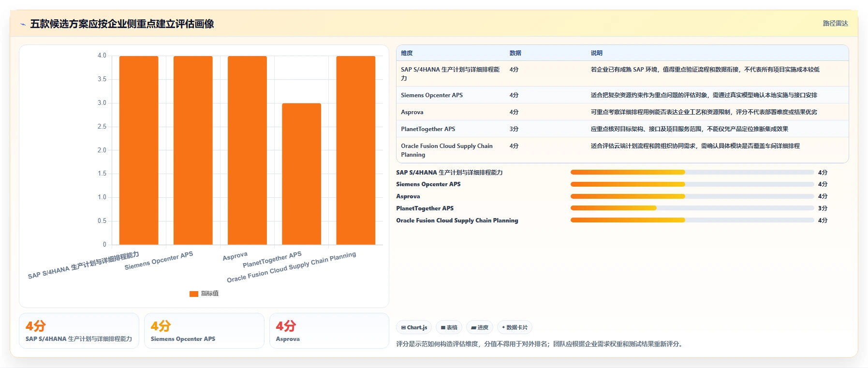Click the SAP S/4HANA bar in the chart
The width and height of the screenshot is (868, 368).
tap(139, 150)
